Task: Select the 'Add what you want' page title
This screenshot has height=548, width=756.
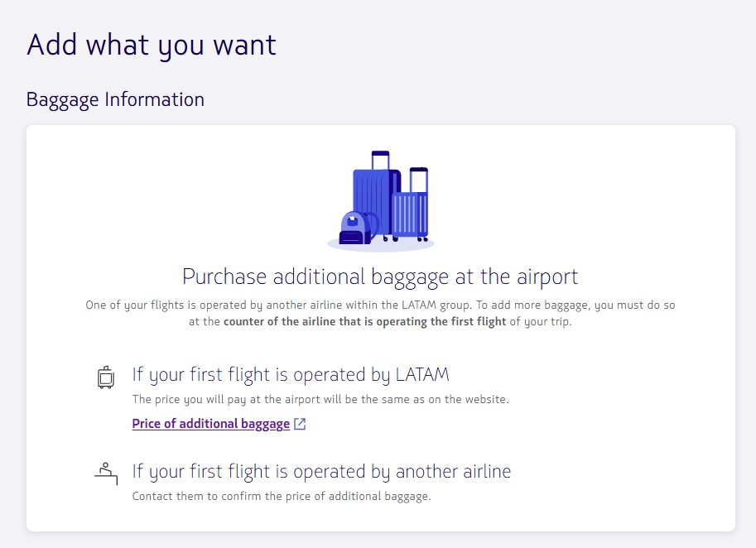Action: click(x=152, y=46)
